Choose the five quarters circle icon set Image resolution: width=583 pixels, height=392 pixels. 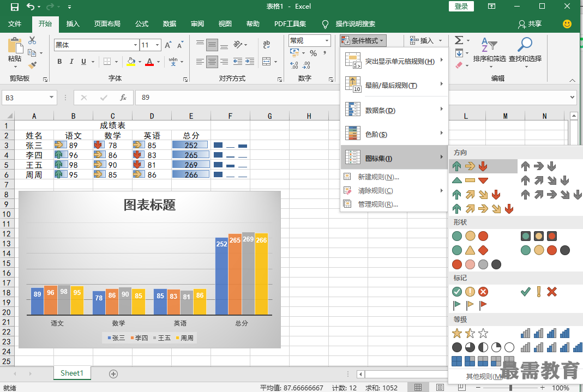point(483,347)
